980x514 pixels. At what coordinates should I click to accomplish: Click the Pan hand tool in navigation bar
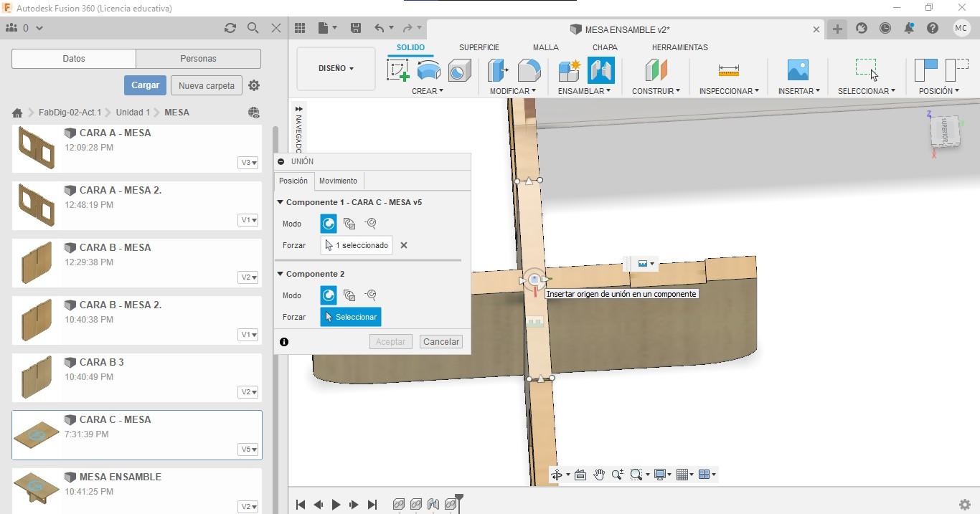click(598, 475)
